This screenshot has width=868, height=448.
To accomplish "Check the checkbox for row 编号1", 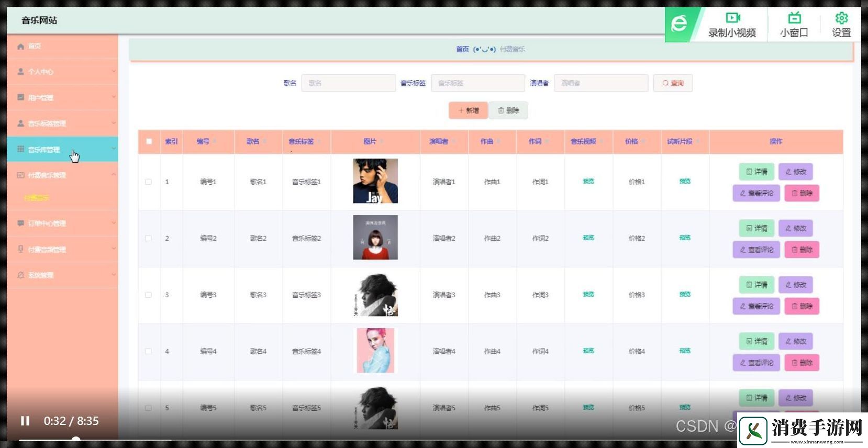I will [148, 182].
